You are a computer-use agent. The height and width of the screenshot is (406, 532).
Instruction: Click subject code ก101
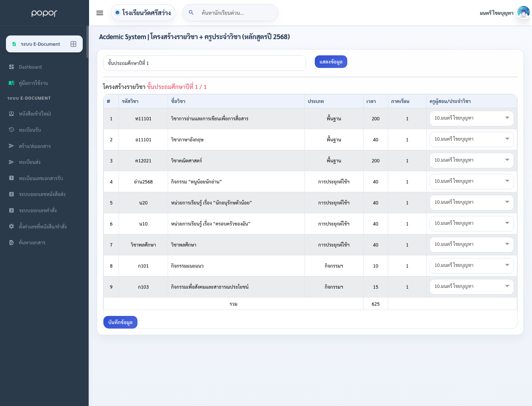(143, 266)
